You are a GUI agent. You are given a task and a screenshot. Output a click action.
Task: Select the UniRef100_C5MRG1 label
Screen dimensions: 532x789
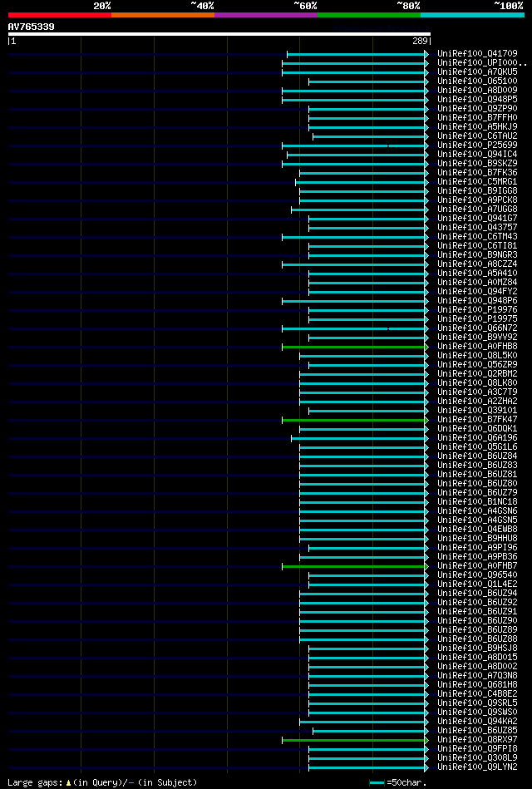[x=477, y=181]
